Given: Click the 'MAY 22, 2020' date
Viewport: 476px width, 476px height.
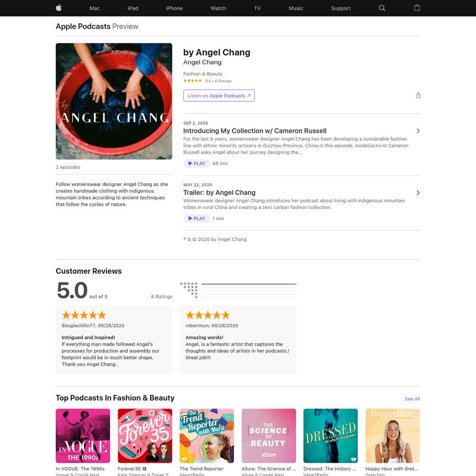Looking at the screenshot, I should click(198, 185).
